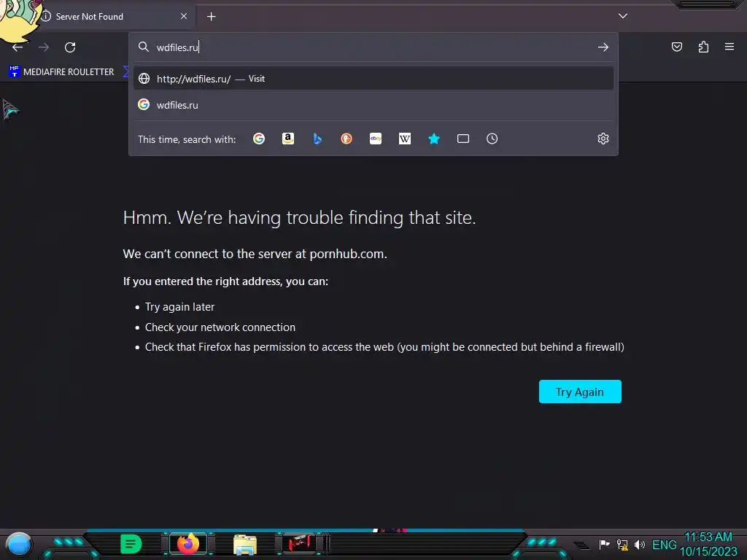The image size is (747, 560).
Task: Search this time with Google
Action: pyautogui.click(x=259, y=139)
